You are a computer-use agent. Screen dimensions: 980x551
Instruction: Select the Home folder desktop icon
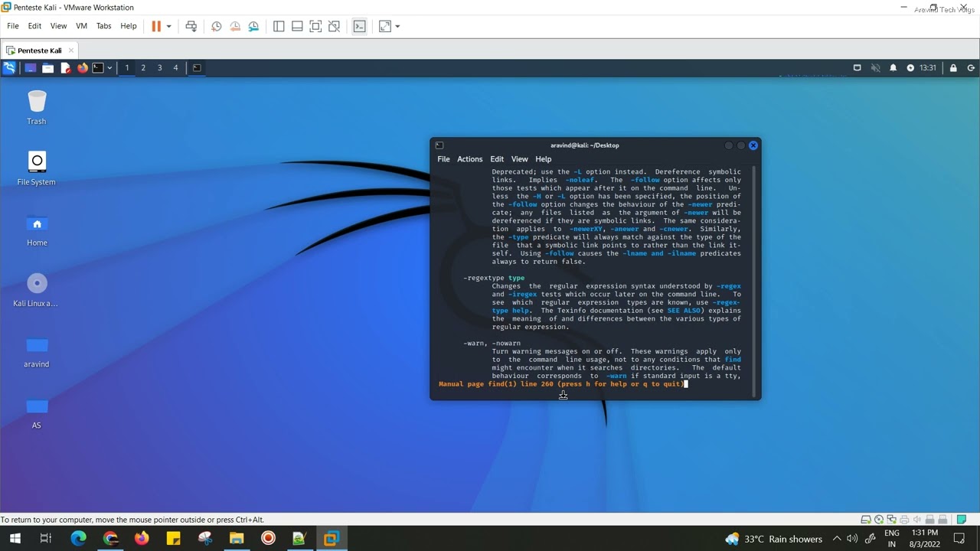37,230
